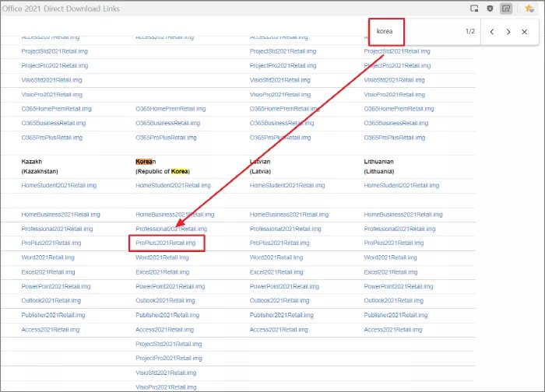Click the find next match arrow

(x=508, y=32)
